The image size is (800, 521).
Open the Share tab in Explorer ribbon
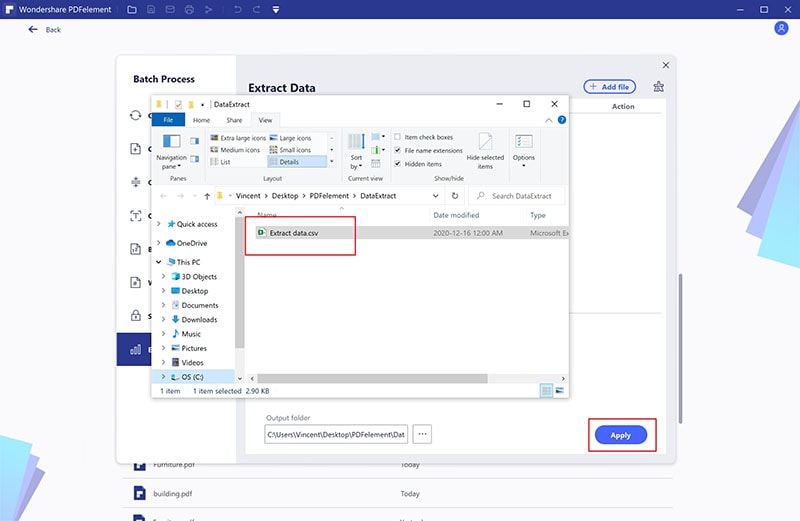coord(234,120)
